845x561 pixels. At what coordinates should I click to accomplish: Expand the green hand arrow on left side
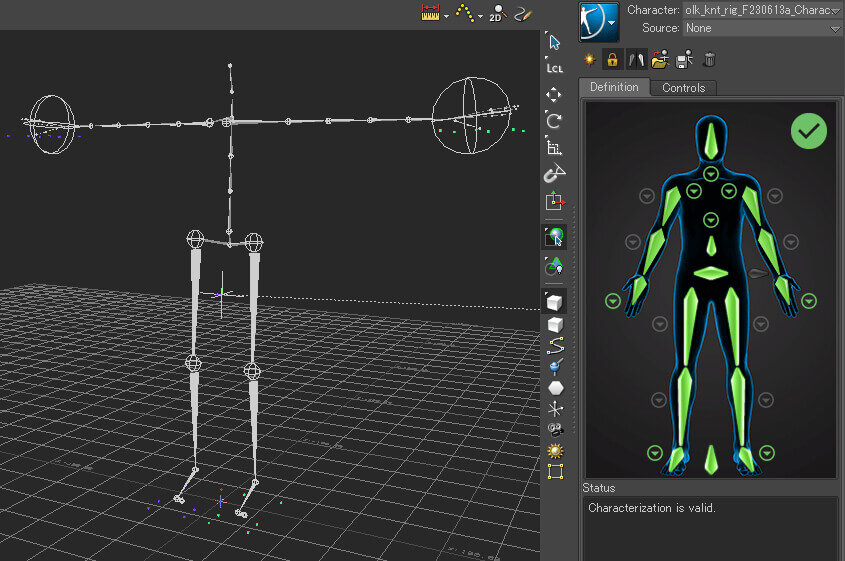tap(613, 301)
